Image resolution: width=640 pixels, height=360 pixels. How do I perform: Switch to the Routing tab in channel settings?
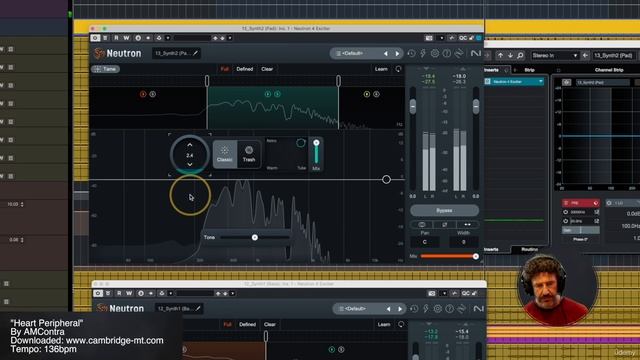529,249
